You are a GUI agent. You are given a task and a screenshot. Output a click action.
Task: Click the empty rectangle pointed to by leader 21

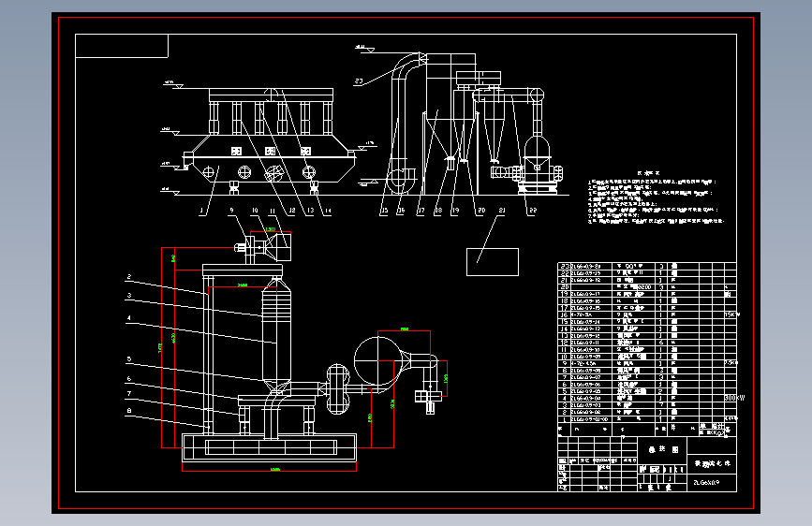pos(493,262)
